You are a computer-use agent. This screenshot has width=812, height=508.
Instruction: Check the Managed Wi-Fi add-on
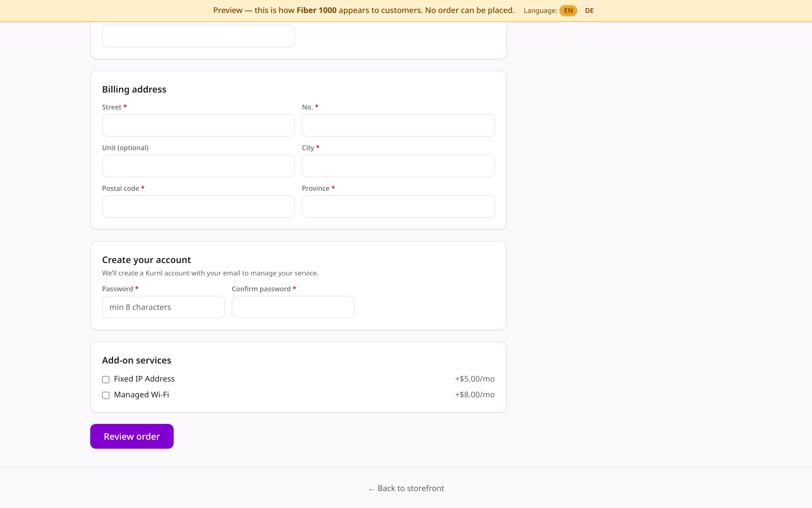click(106, 395)
